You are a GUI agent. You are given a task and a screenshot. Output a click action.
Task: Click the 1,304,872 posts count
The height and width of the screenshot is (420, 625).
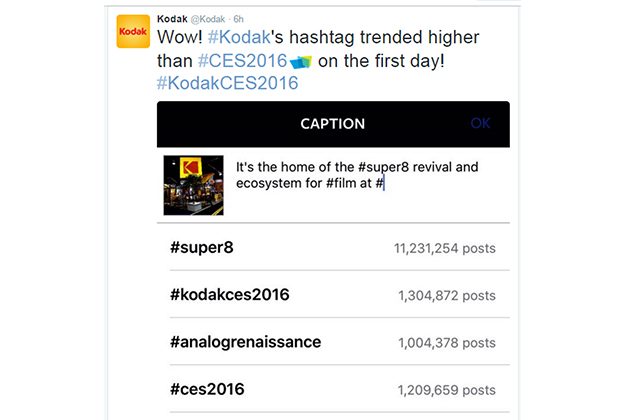click(x=446, y=296)
